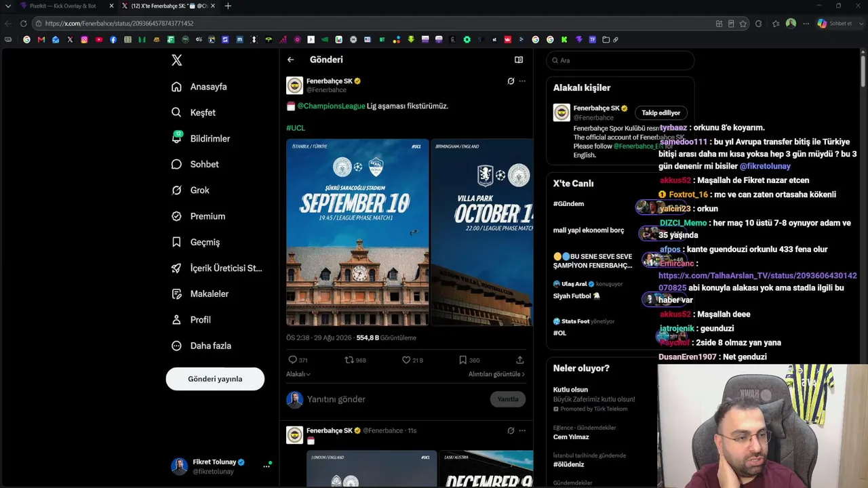
Task: Open the #OL live item
Action: click(559, 333)
